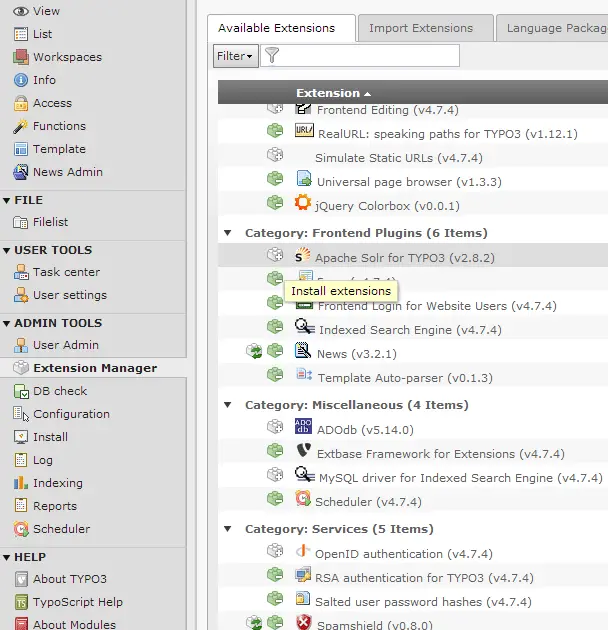Sort by the Extension column header
Viewport: 608px width, 630px height.
[x=333, y=93]
